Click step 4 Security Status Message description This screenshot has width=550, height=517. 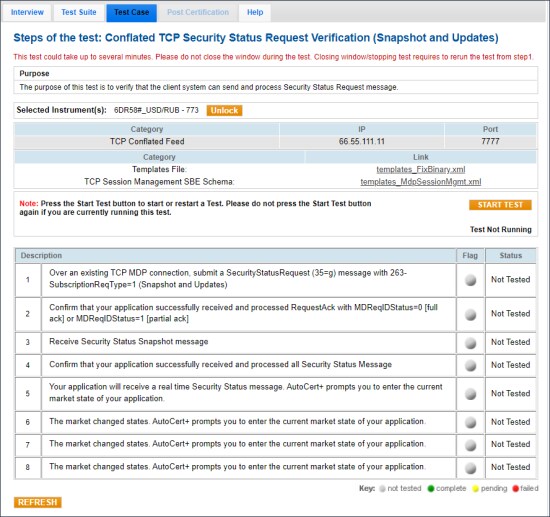tap(220, 364)
